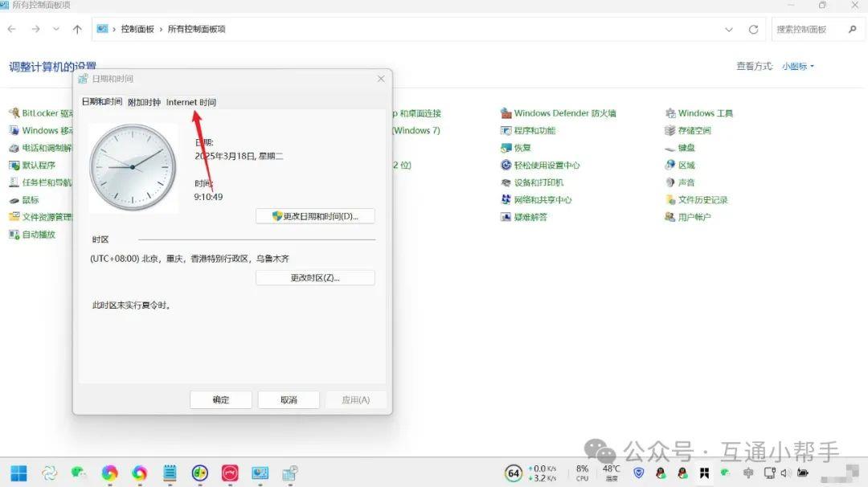
Task: Open 鼠标 settings
Action: [31, 198]
